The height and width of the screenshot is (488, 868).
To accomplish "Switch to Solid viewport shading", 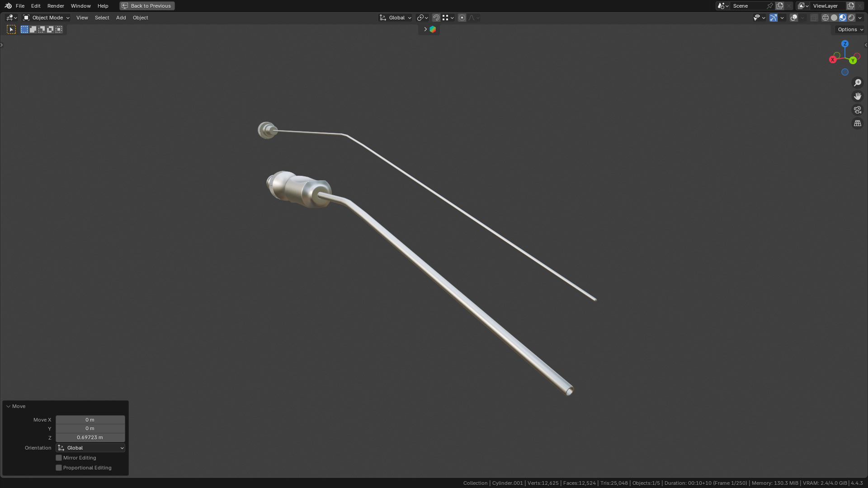I will click(x=834, y=18).
